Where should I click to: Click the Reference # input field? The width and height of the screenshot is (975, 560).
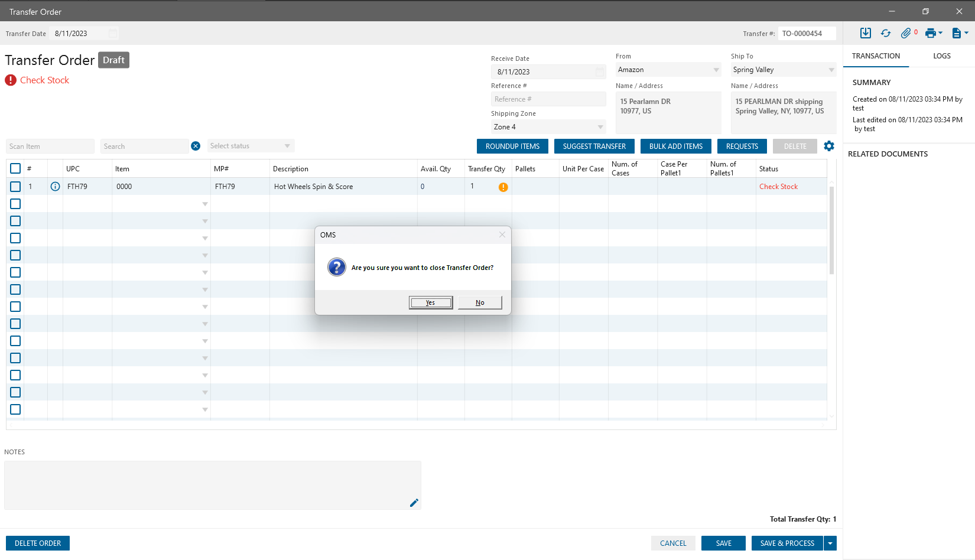tap(548, 99)
